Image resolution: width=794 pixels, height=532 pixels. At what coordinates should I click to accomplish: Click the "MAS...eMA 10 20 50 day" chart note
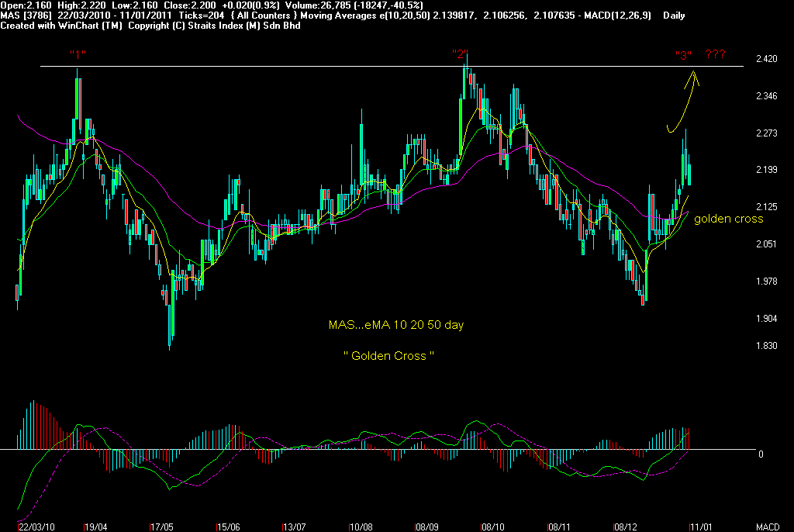pos(396,325)
